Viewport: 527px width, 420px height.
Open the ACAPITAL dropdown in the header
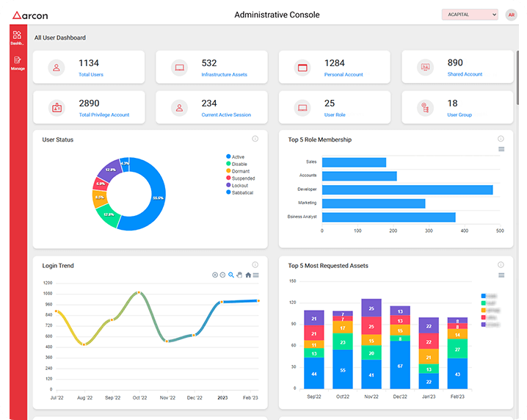470,15
